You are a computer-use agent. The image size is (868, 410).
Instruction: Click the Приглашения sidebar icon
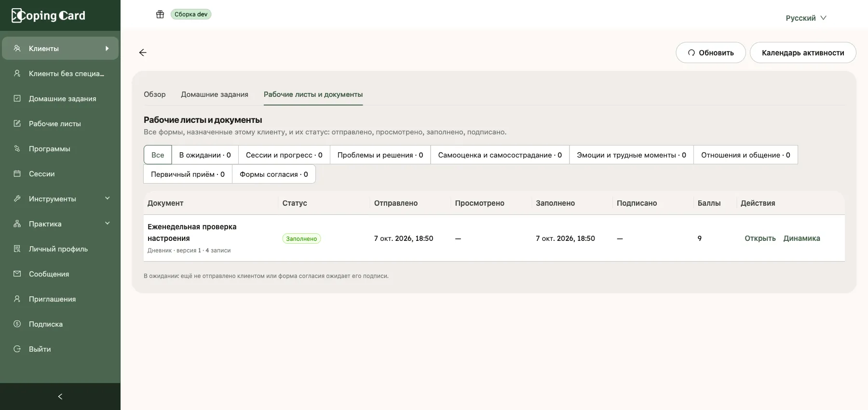click(17, 299)
